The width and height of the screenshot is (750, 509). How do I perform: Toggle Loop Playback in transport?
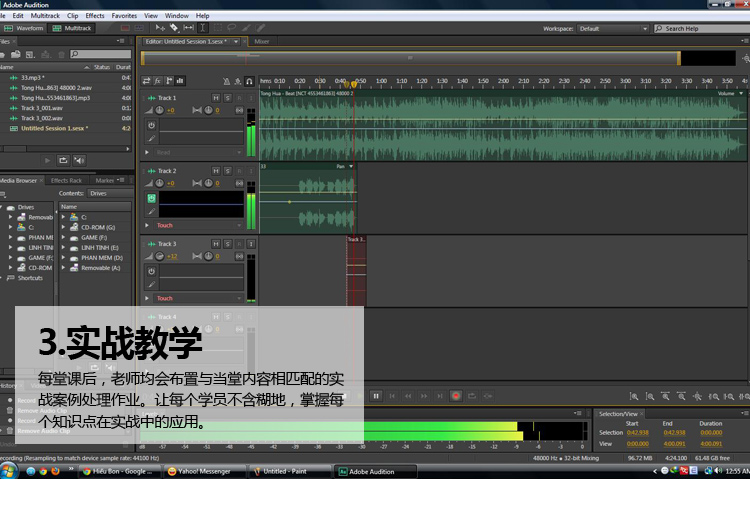click(x=472, y=396)
